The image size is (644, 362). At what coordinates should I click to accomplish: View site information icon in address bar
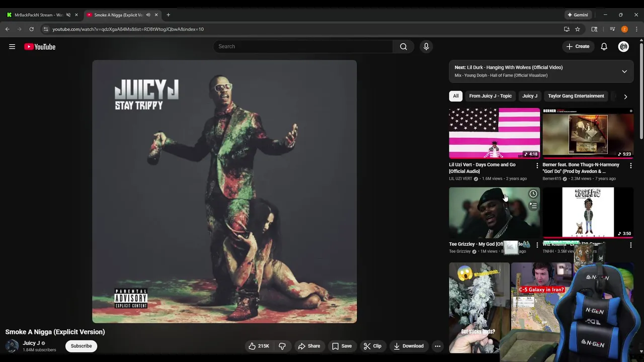[x=46, y=29]
